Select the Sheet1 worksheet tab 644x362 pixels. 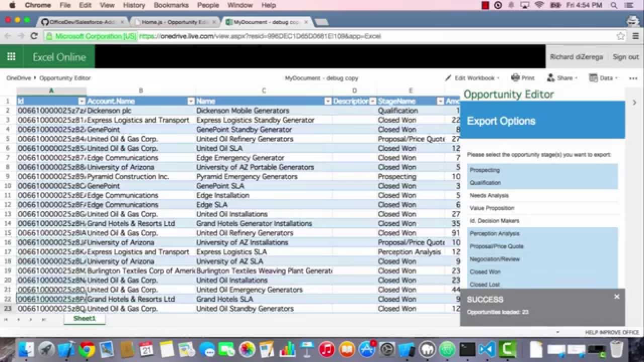click(x=85, y=318)
